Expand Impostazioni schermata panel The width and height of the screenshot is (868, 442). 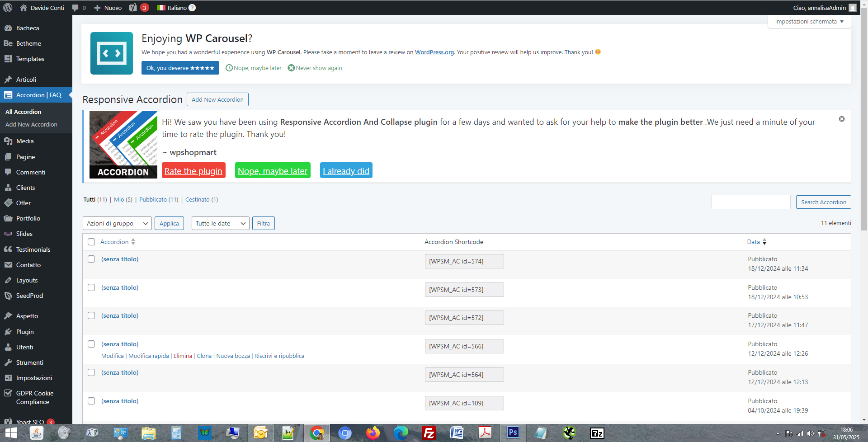809,21
